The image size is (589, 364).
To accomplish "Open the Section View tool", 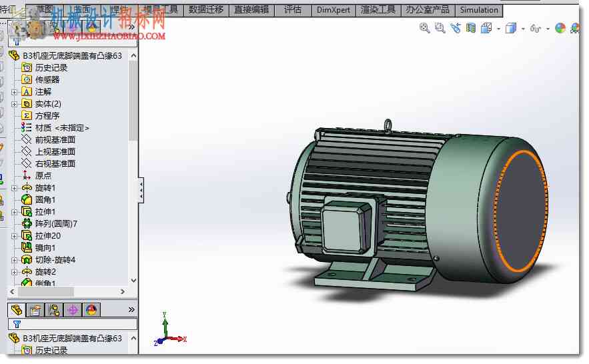I will (x=471, y=28).
